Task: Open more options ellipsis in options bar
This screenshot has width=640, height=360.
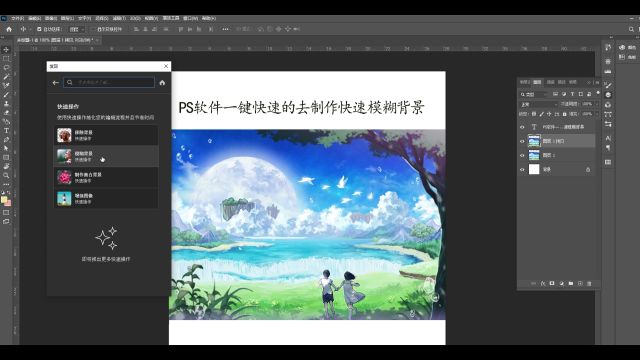Action: [225, 29]
